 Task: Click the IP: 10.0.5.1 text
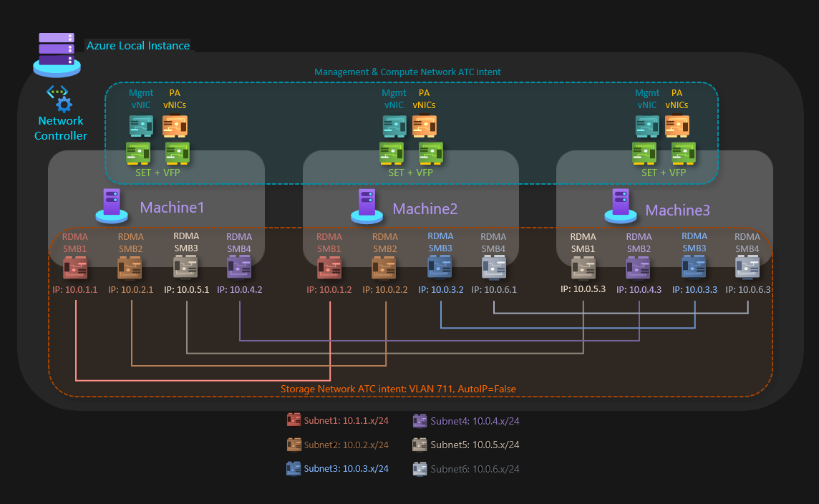(186, 289)
